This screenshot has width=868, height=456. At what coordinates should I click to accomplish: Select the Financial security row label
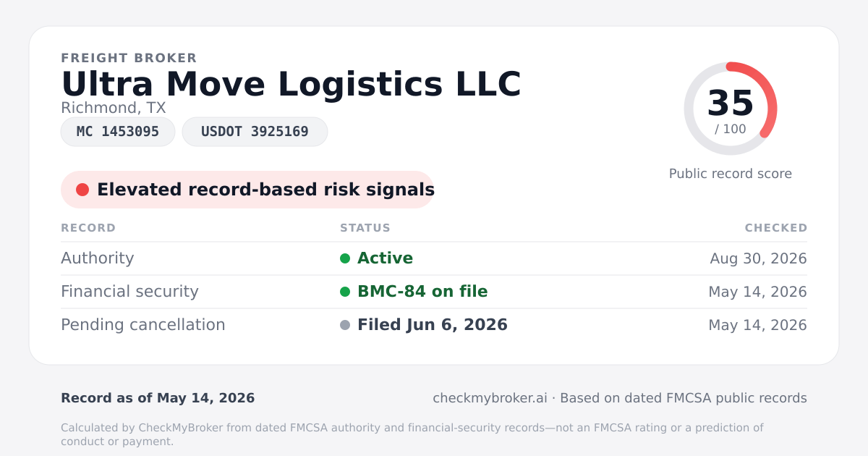[129, 292]
